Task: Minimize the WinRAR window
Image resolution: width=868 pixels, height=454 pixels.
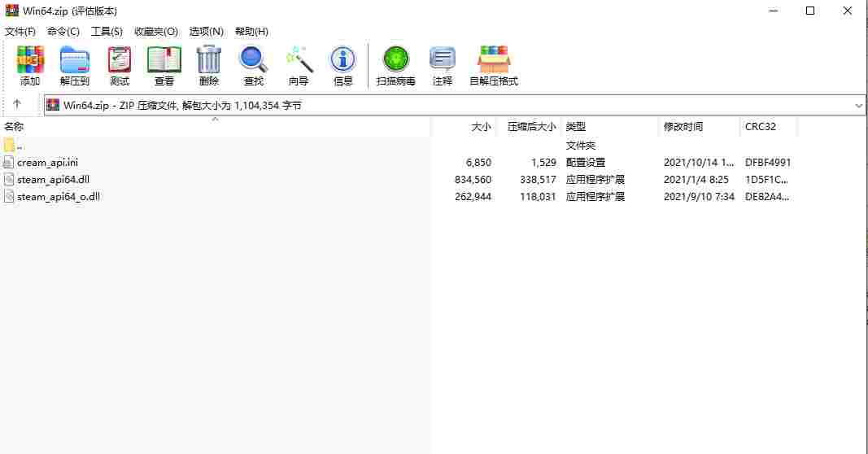Action: click(774, 11)
